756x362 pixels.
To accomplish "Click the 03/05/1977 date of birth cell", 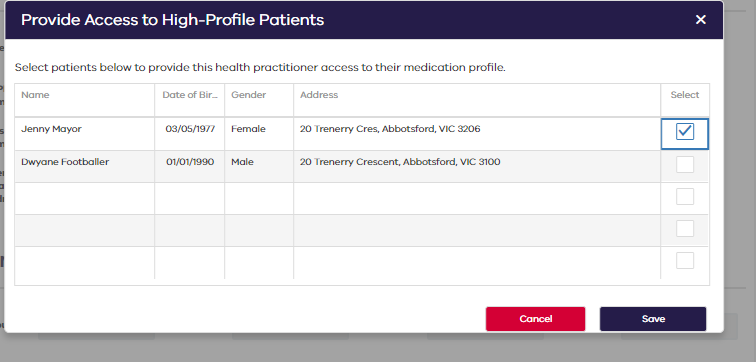I will tap(189, 134).
